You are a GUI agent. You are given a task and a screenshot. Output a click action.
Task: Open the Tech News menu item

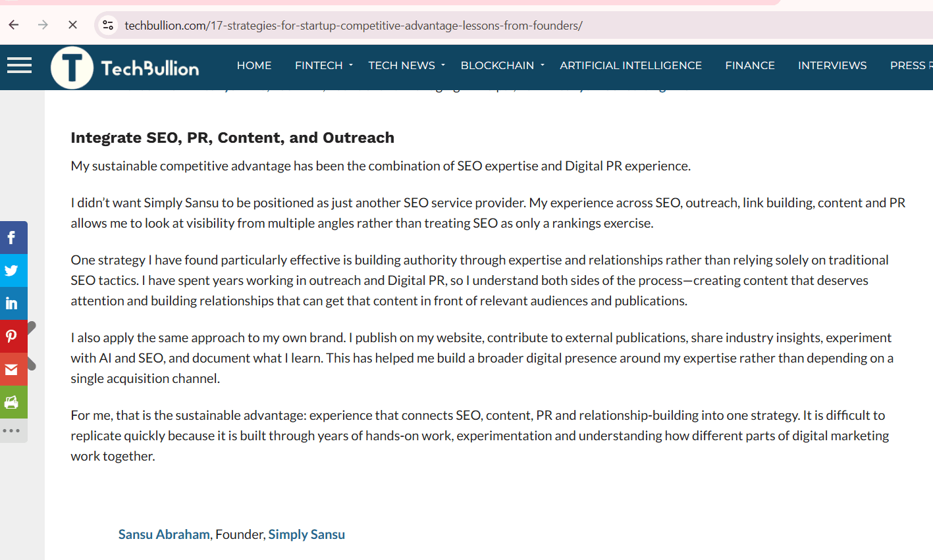tap(402, 65)
